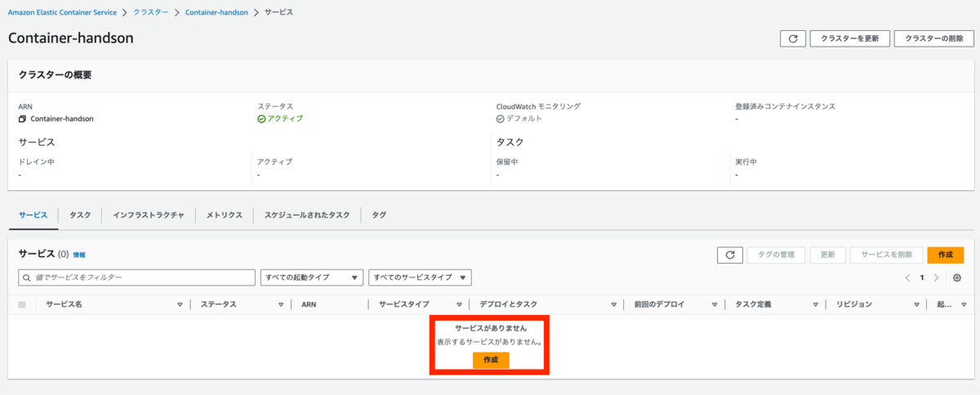Open Amazon Elastic Container Service breadcrumb
Viewport: 980px width, 395px height.
[61, 13]
